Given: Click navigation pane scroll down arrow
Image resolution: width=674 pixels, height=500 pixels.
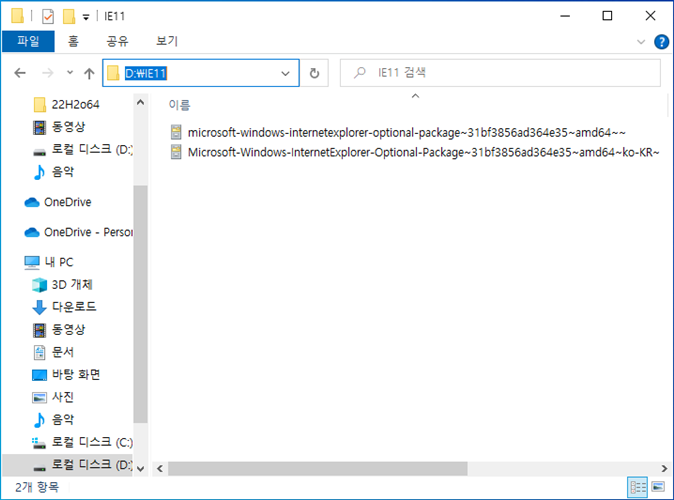Looking at the screenshot, I should point(140,469).
